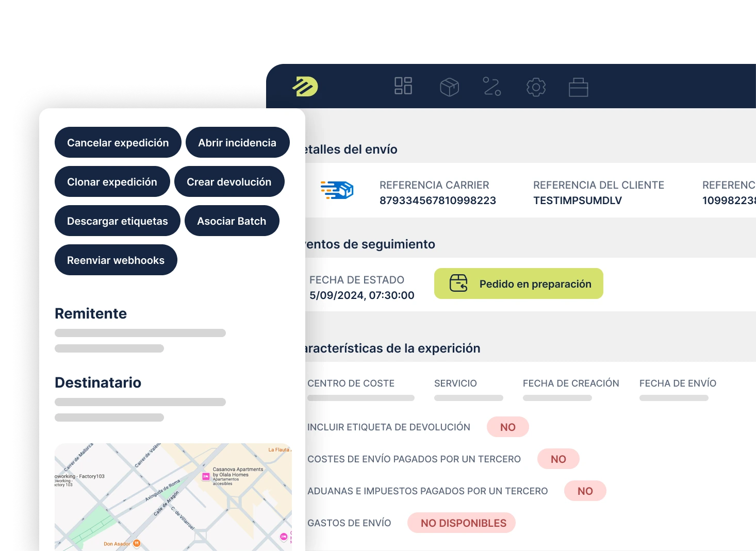Open settings via the gear icon
This screenshot has height=551, width=756.
[x=536, y=87]
